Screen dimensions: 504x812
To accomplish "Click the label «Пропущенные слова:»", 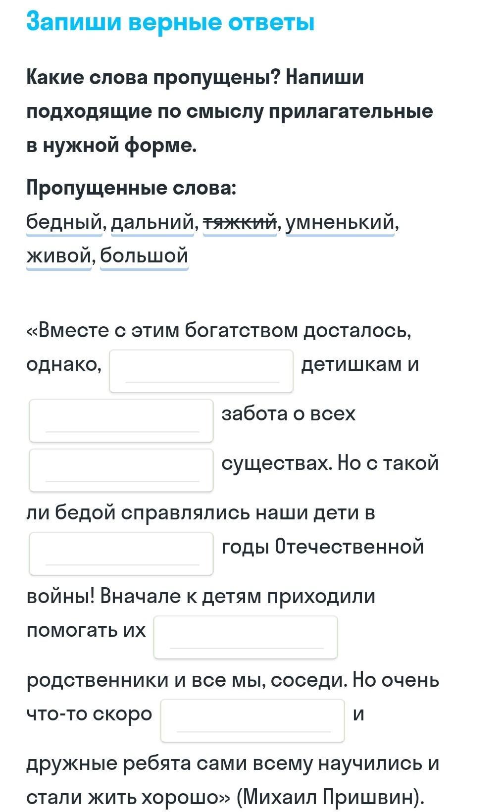I will click(x=131, y=188).
